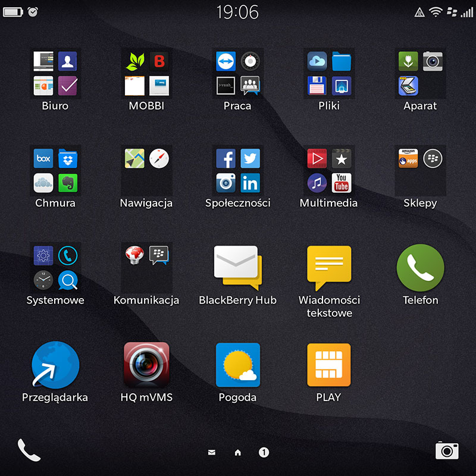
Task: Launch the orange PLAY app
Action: click(329, 365)
